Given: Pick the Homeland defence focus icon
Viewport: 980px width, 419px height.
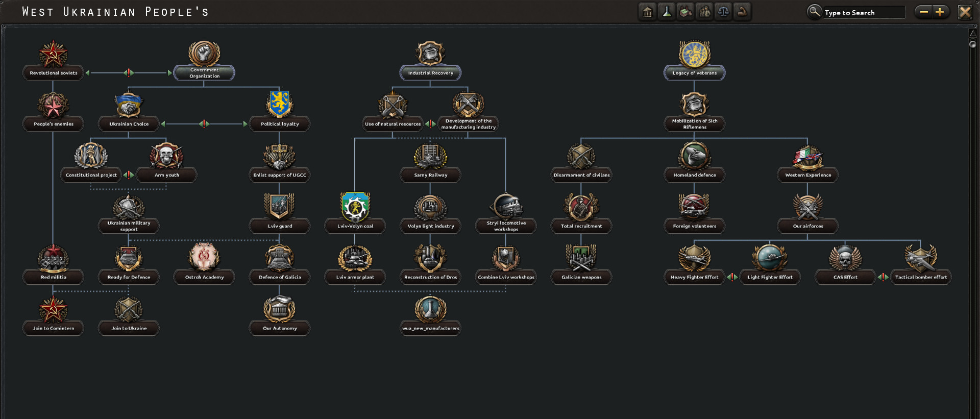Looking at the screenshot, I should (x=695, y=156).
